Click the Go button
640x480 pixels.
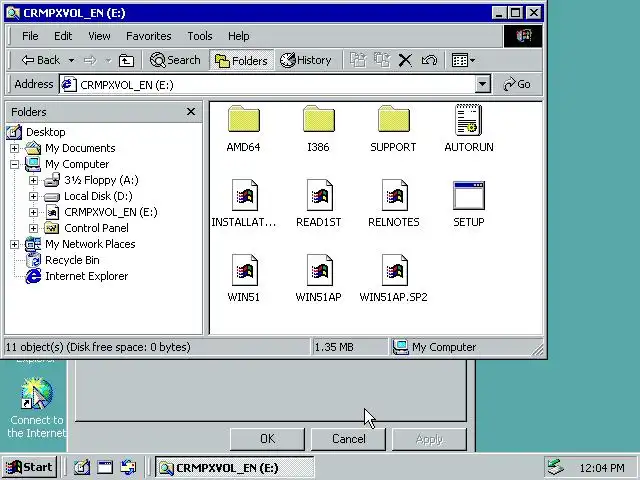517,84
